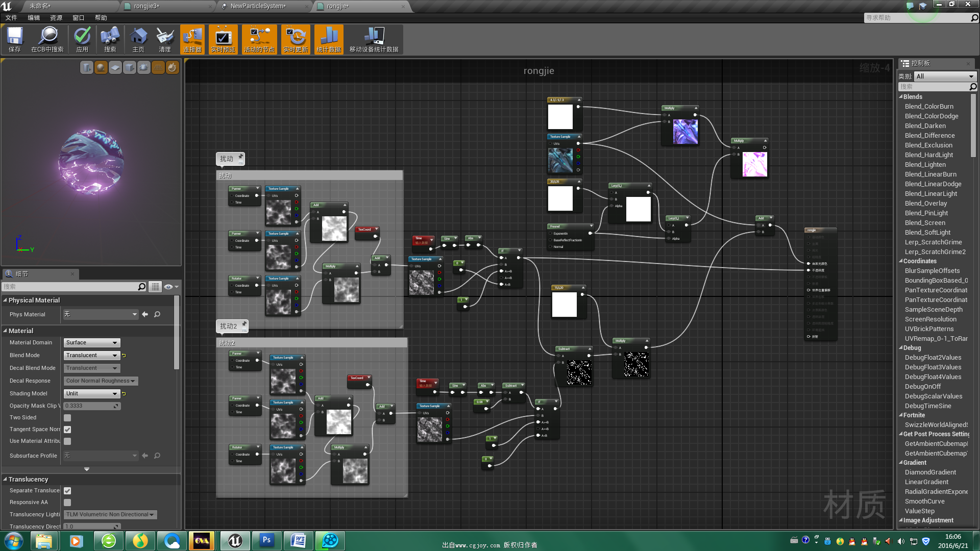This screenshot has width=980, height=551.
Task: Open Word from Windows taskbar
Action: click(298, 541)
